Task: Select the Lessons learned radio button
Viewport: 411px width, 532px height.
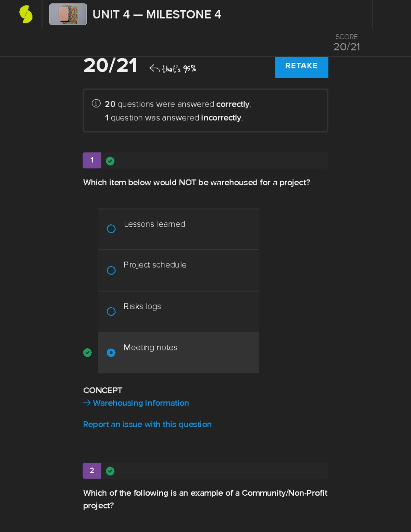Action: point(111,229)
